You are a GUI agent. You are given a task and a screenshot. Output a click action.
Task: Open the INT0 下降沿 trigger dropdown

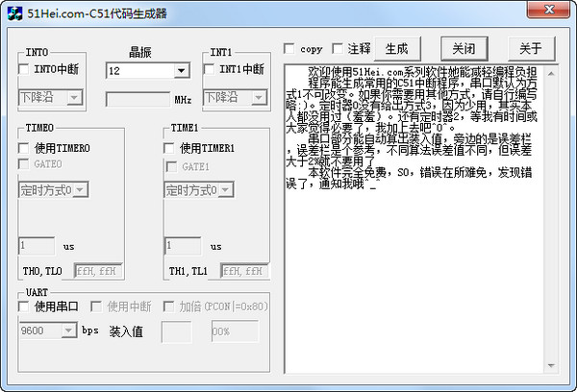[x=50, y=97]
